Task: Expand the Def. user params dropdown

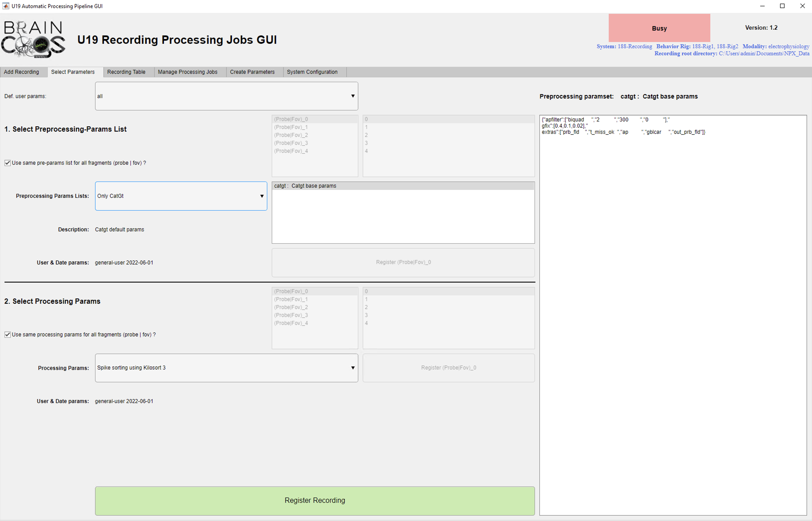Action: click(226, 96)
